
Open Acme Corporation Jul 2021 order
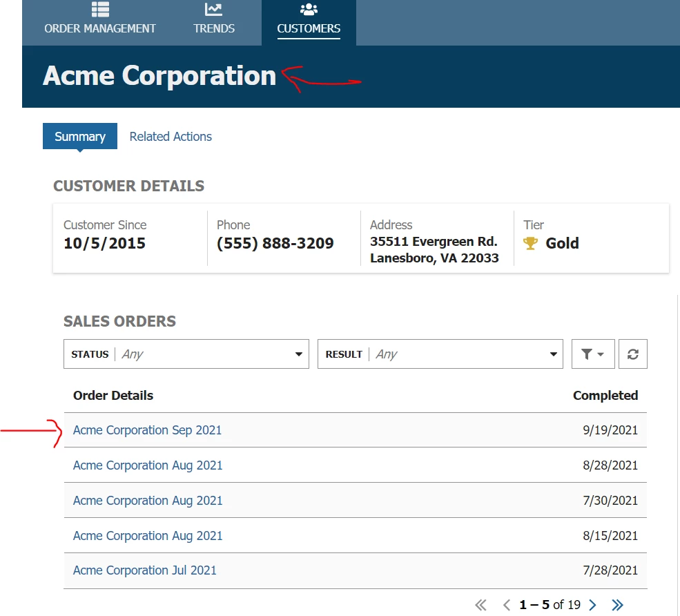[x=144, y=570]
